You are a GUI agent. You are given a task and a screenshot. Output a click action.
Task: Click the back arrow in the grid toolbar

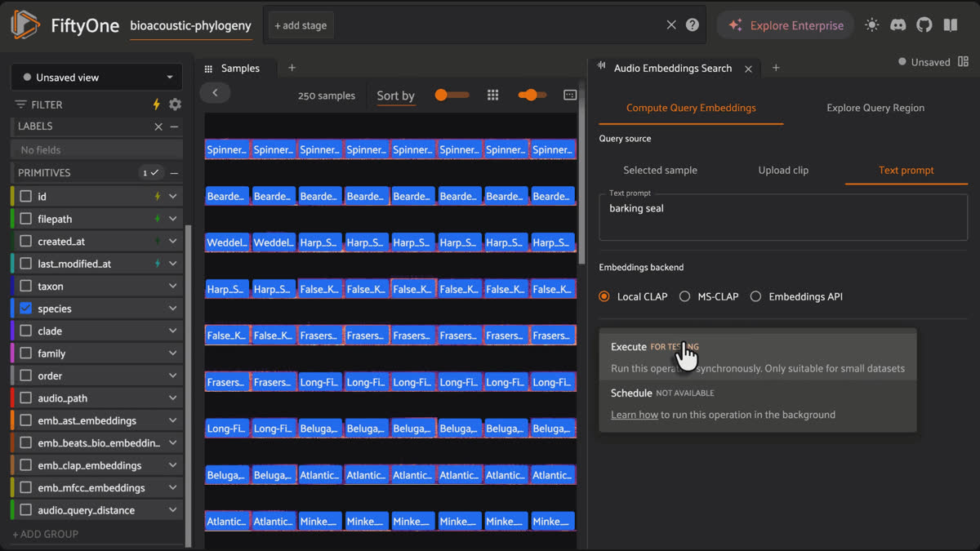[x=215, y=93]
